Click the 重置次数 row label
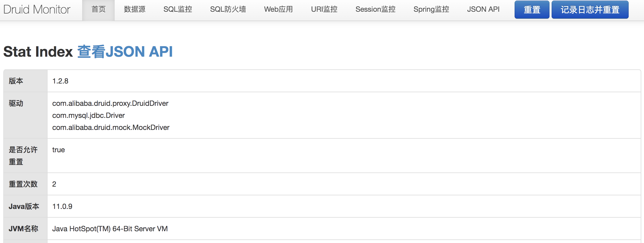This screenshot has width=644, height=243. tap(23, 184)
